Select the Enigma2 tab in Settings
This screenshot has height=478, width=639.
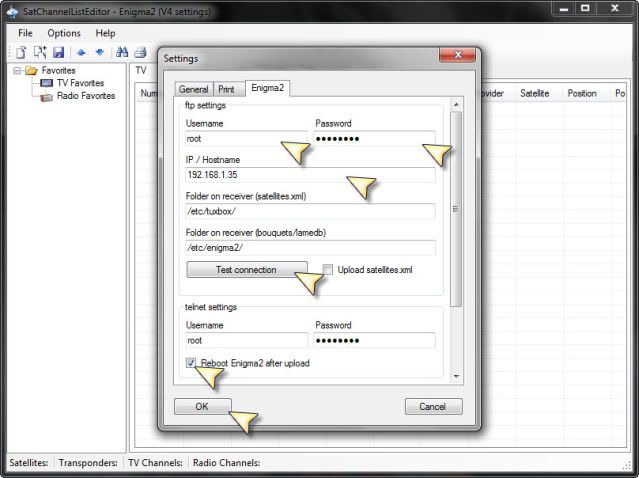pos(267,88)
